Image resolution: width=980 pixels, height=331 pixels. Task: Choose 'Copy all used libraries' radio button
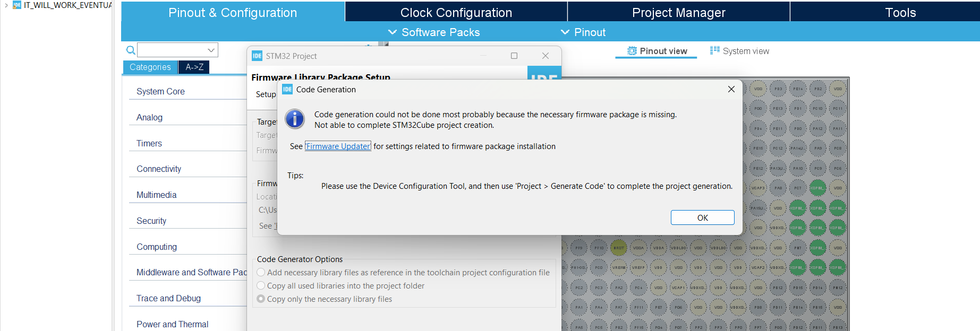point(261,286)
